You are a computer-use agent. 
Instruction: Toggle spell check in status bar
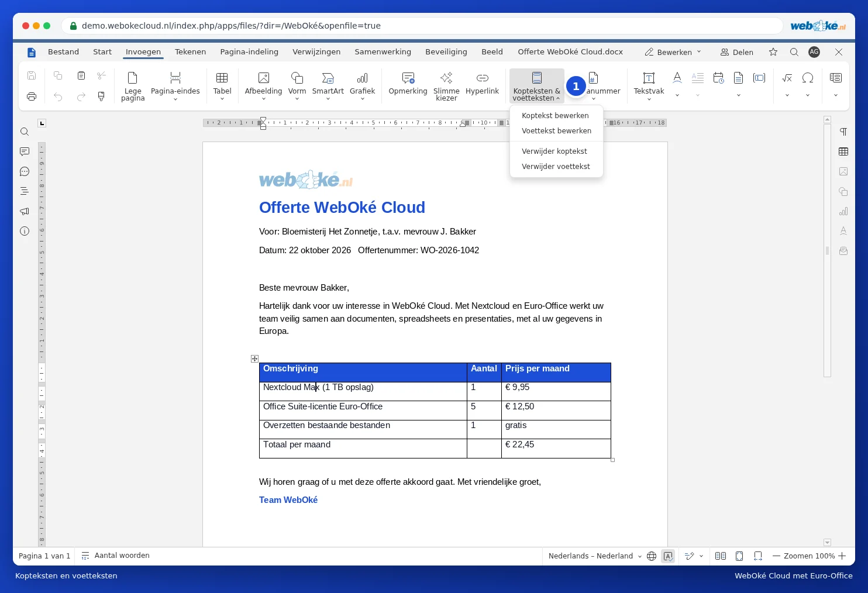(x=668, y=556)
